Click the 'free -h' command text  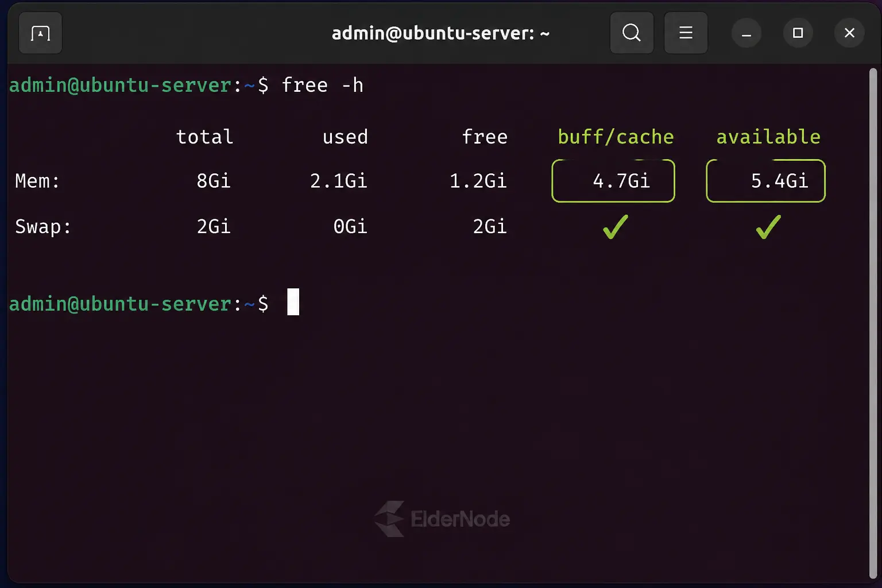click(x=322, y=85)
